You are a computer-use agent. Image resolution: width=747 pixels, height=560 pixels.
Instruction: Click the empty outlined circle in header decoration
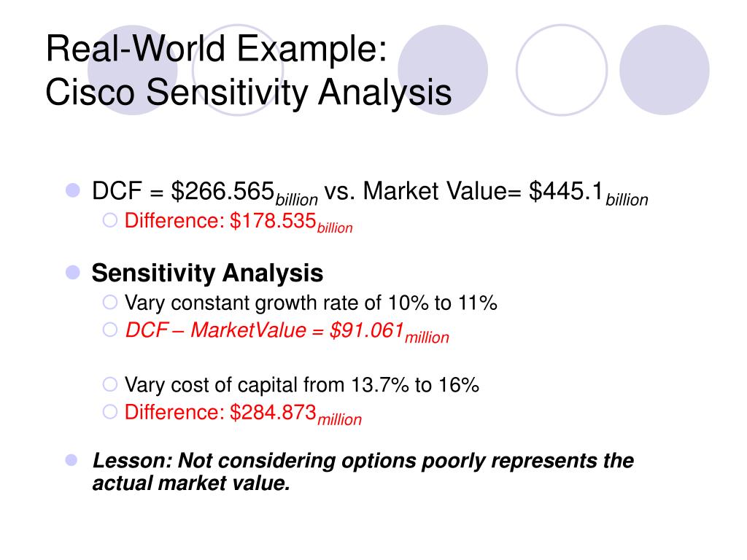(x=562, y=70)
